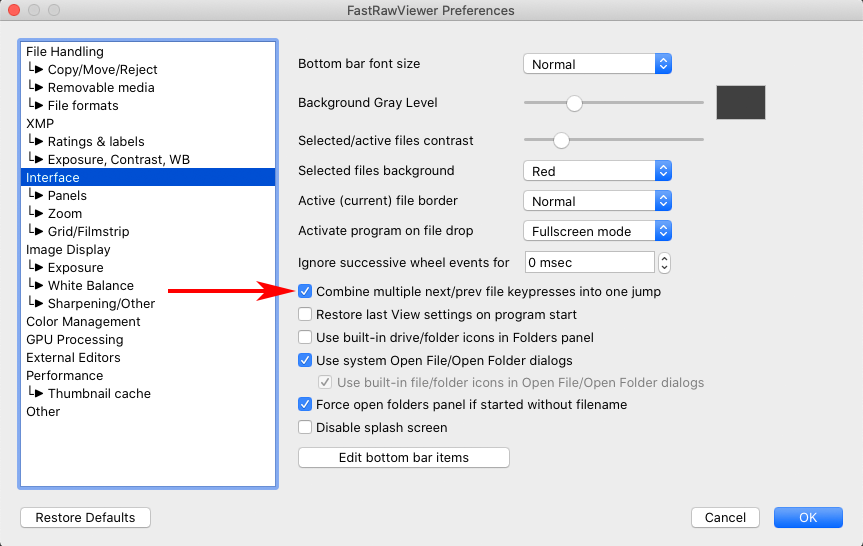Select the Removable media section
The image size is (863, 546).
101,88
